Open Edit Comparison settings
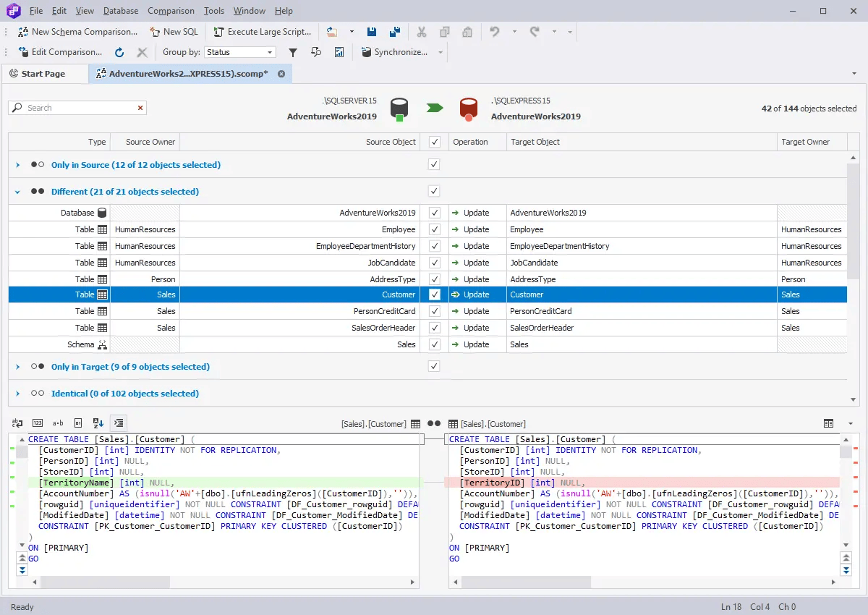This screenshot has height=615, width=868. pyautogui.click(x=61, y=51)
